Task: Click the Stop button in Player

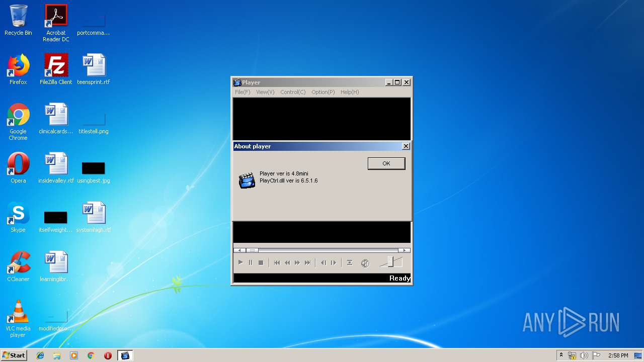Action: click(x=261, y=262)
